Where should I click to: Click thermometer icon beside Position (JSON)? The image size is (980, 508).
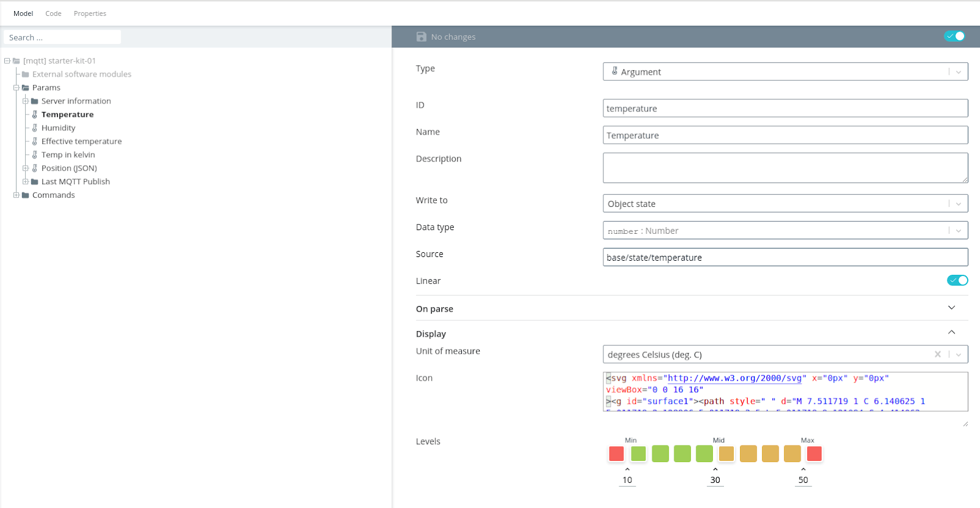pyautogui.click(x=35, y=168)
